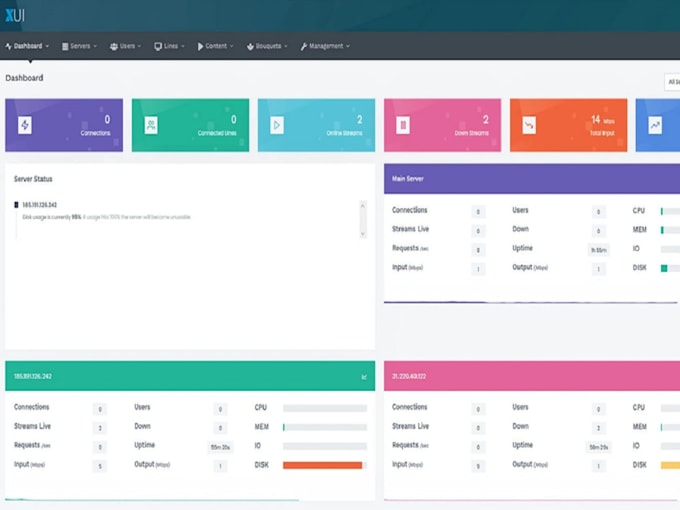Open the Dashboard menu
680x510 pixels.
point(27,46)
